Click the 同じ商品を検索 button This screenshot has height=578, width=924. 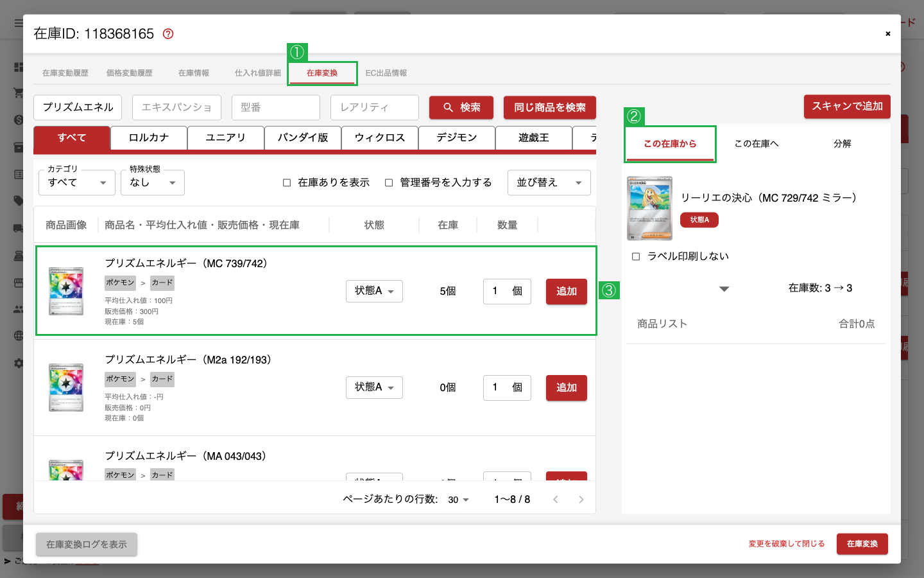[x=550, y=107]
